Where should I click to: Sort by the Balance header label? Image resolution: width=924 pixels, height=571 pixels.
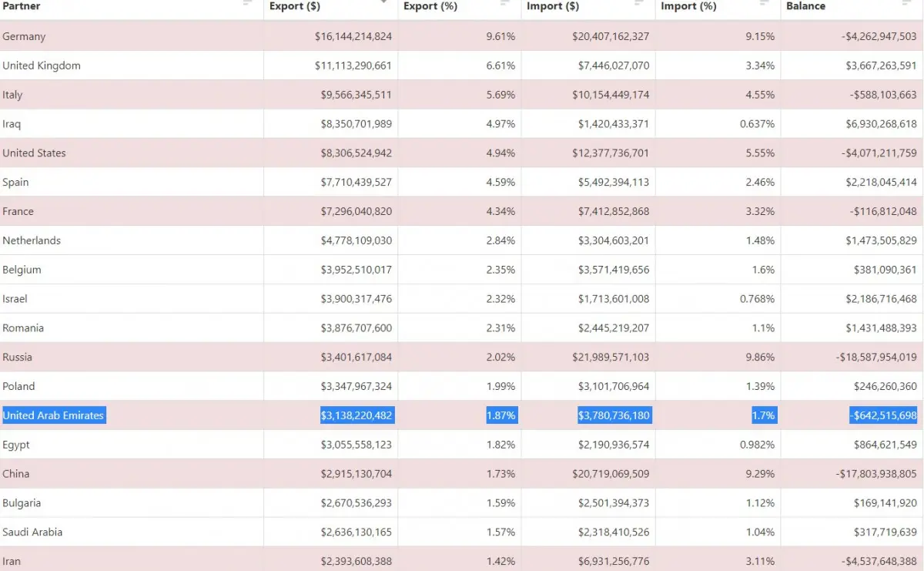(x=805, y=6)
